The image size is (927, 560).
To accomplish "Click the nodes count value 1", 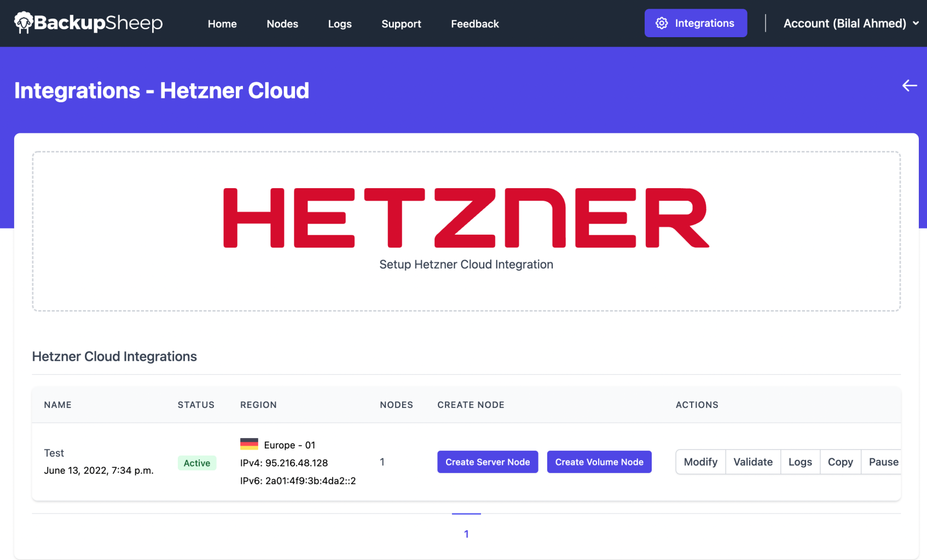I will (x=382, y=462).
